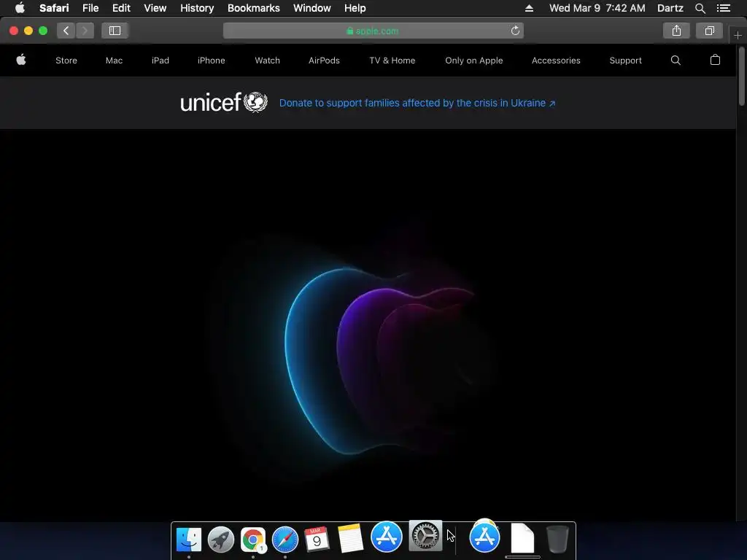Screen dimensions: 747x560
Task: Open the website search magnifier
Action: 676,61
